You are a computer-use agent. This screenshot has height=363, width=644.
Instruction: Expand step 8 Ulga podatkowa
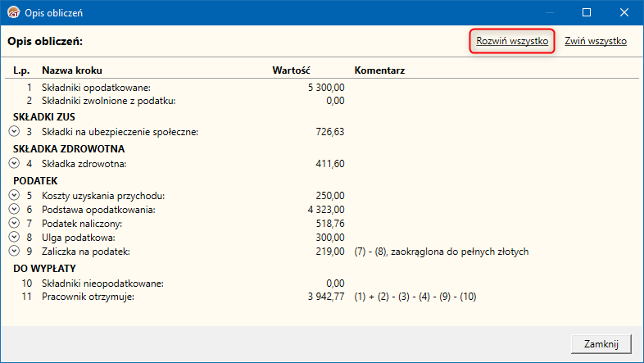click(x=14, y=238)
